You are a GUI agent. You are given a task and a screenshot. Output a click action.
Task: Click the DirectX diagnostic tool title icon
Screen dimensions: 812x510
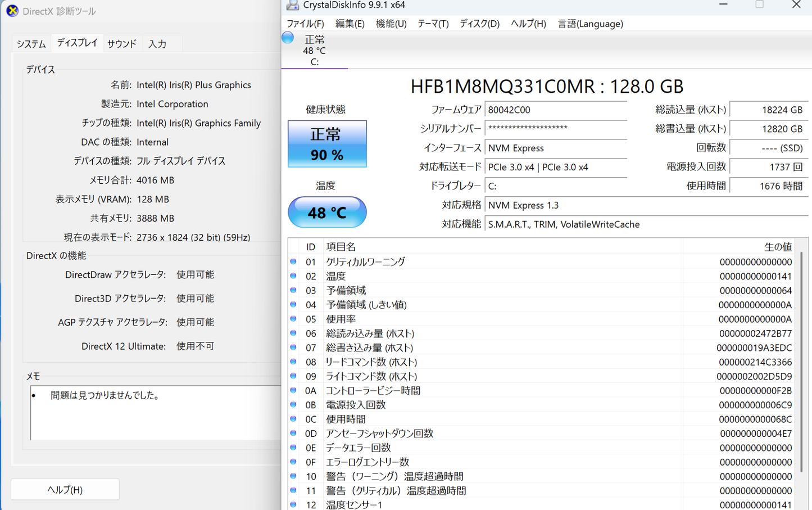(x=12, y=11)
